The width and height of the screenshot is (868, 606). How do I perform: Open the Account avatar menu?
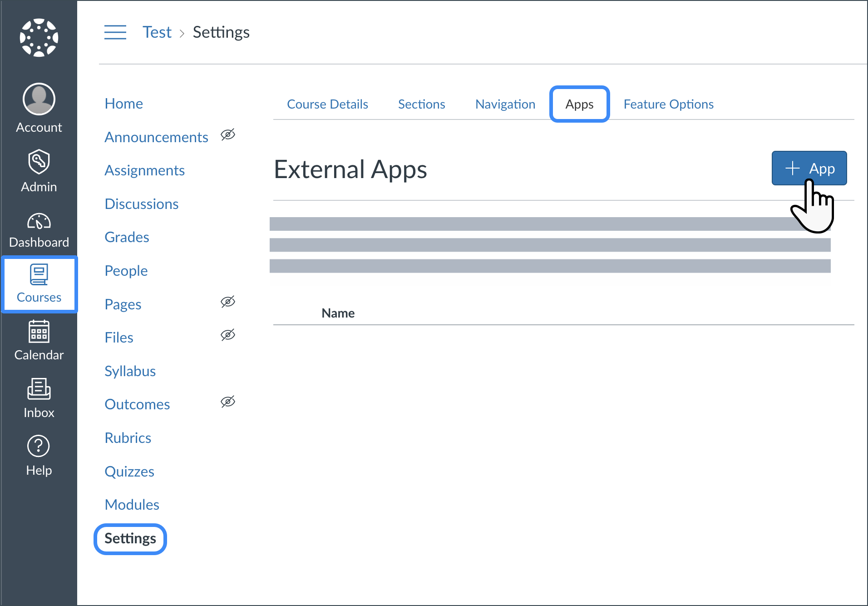(39, 99)
